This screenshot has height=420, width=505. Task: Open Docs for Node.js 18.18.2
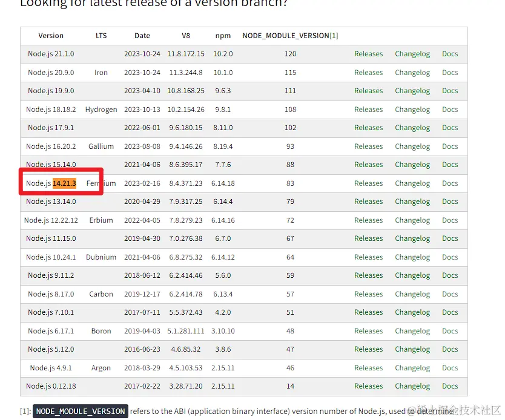tap(450, 110)
